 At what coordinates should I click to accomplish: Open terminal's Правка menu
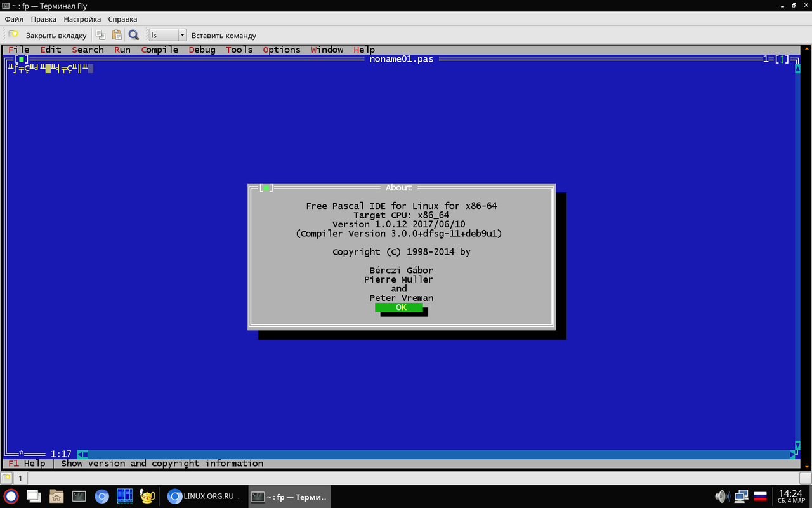tap(44, 19)
